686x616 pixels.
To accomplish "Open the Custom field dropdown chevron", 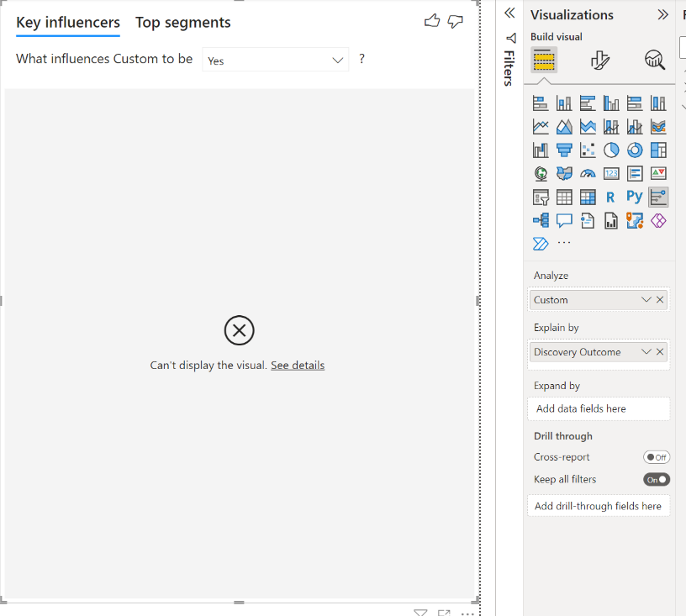I will tap(646, 300).
